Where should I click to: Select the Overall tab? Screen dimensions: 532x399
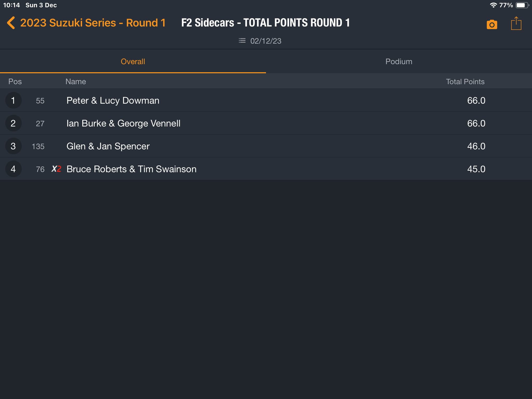(133, 62)
